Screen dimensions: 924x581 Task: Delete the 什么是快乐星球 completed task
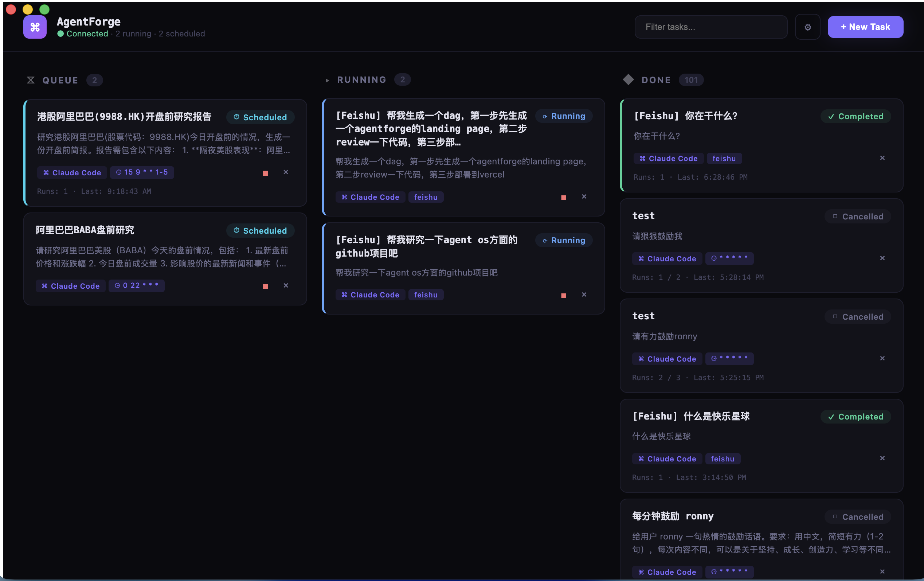882,459
